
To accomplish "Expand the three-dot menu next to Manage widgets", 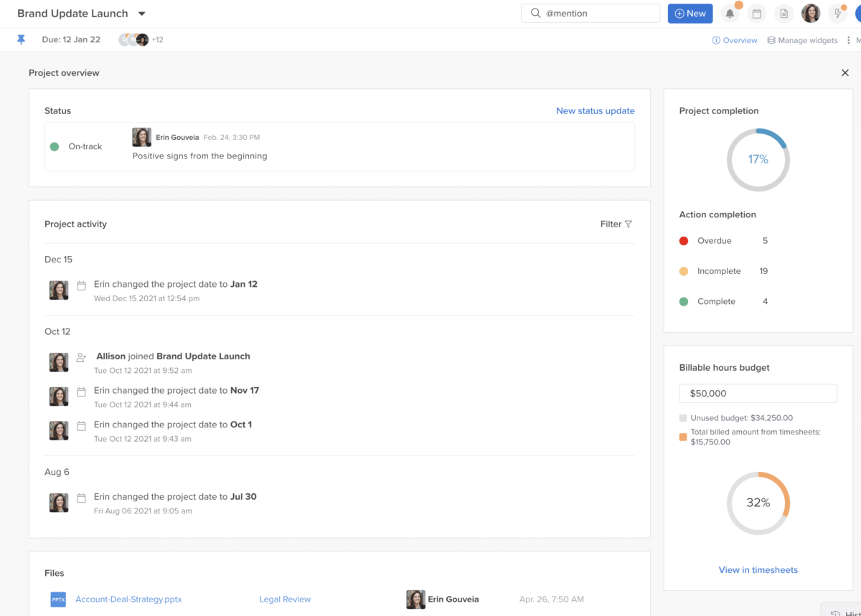I will pyautogui.click(x=849, y=40).
